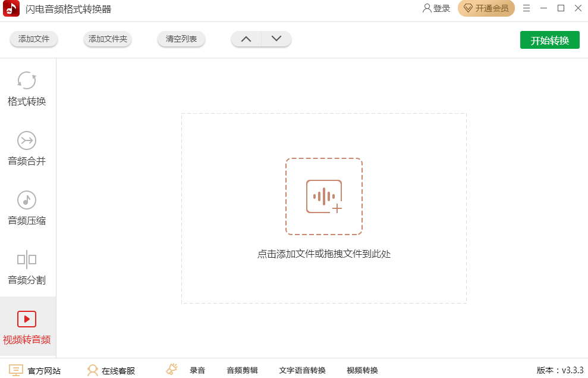Open the 音频剪辑 link
The width and height of the screenshot is (588, 378).
click(x=242, y=370)
